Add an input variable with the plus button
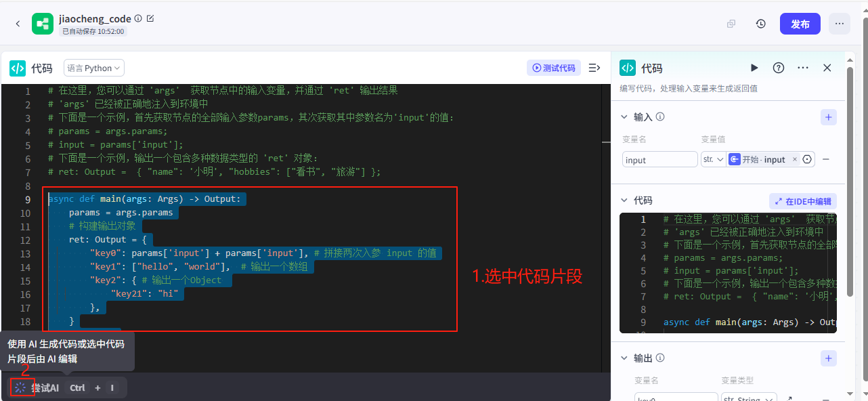The image size is (868, 401). (829, 117)
